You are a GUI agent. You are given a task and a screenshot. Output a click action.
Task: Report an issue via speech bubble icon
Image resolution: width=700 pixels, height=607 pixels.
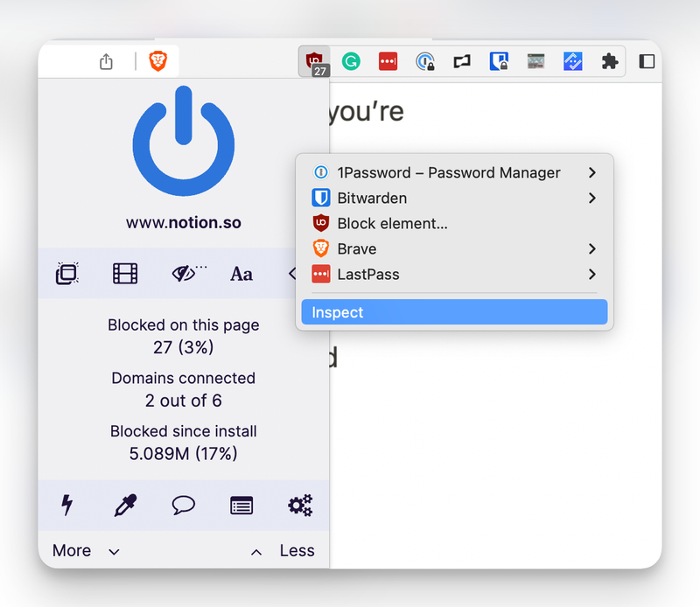[x=184, y=506]
